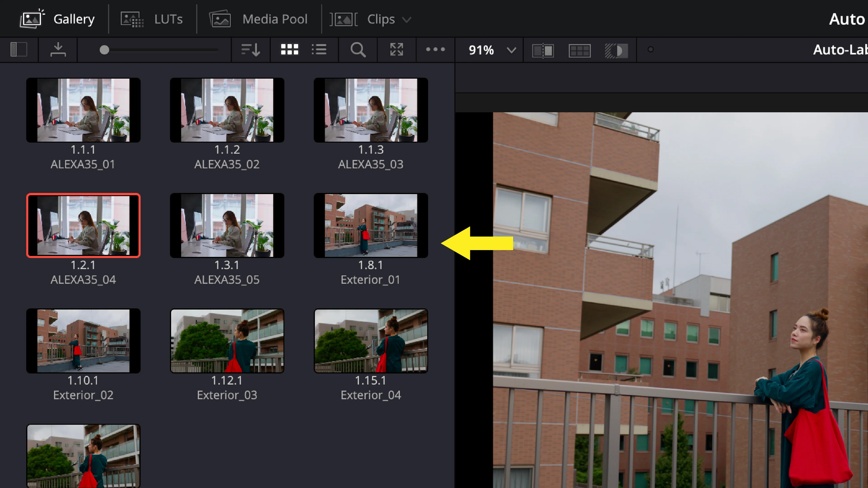Click the Gallery stills icon
Image resolution: width=868 pixels, height=488 pixels.
[32, 19]
